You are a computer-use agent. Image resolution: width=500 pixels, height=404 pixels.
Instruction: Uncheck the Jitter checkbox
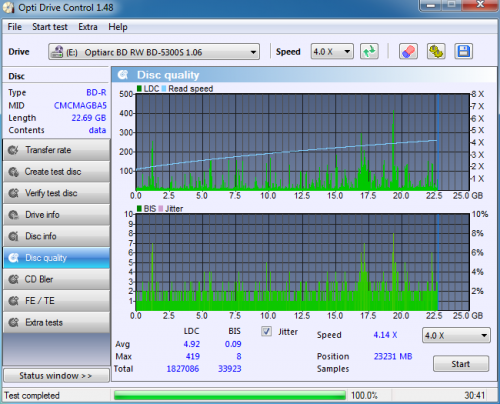click(x=266, y=332)
